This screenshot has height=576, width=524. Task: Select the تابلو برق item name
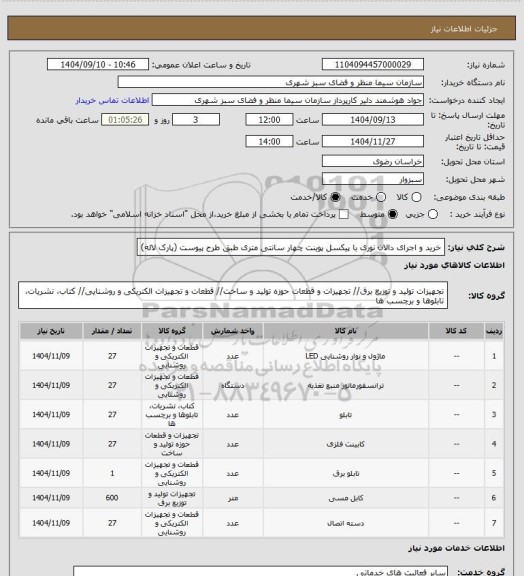[x=345, y=474]
